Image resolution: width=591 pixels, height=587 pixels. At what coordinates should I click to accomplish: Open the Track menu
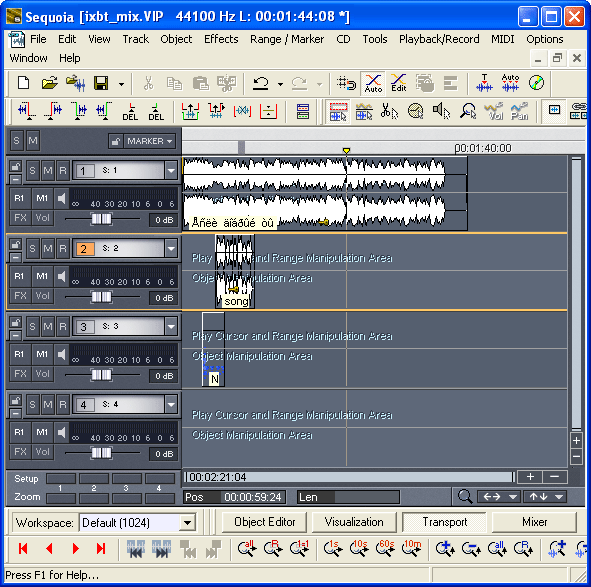[x=136, y=39]
